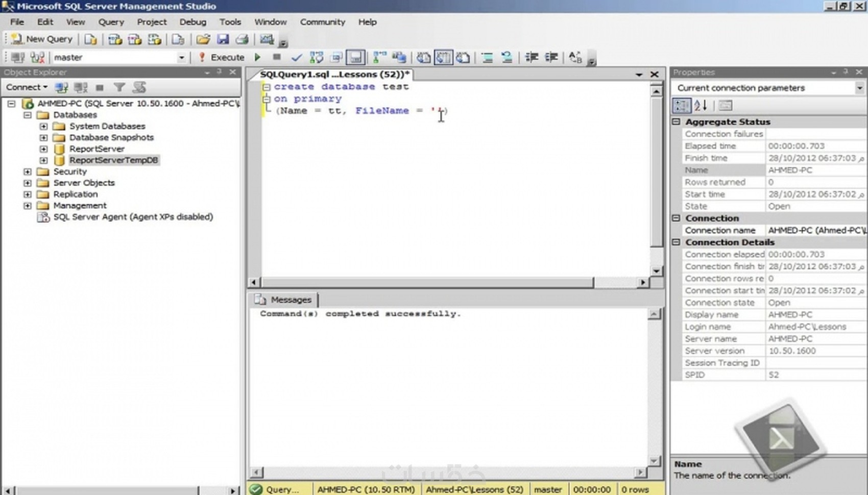Refresh Object Explorer
The width and height of the screenshot is (868, 495).
[139, 87]
